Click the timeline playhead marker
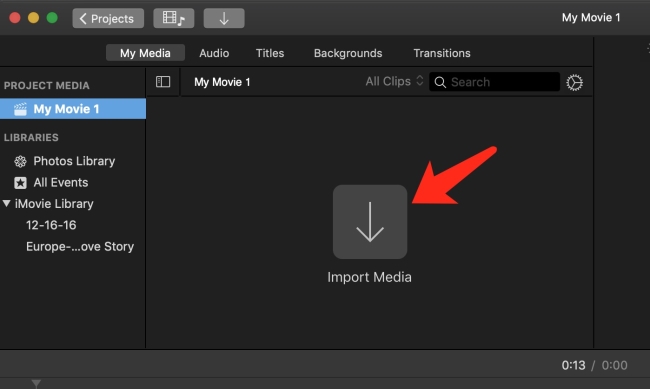Screen dimensions: 650x389 tap(36, 384)
